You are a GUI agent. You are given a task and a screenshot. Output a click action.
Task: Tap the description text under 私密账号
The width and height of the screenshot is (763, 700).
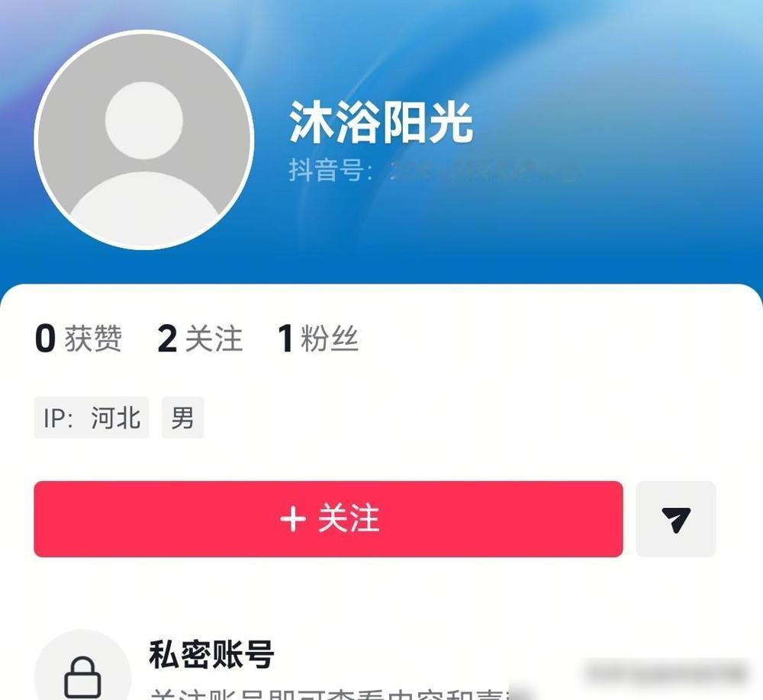331,694
